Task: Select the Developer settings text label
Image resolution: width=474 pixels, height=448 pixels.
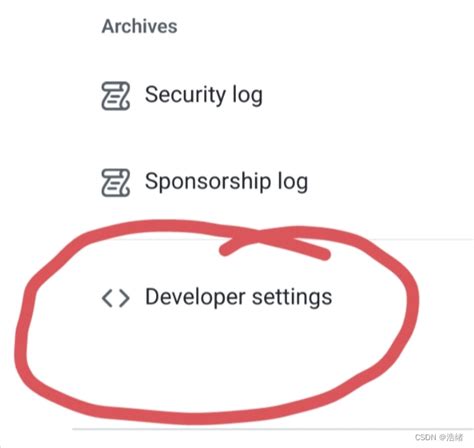Action: click(x=239, y=297)
